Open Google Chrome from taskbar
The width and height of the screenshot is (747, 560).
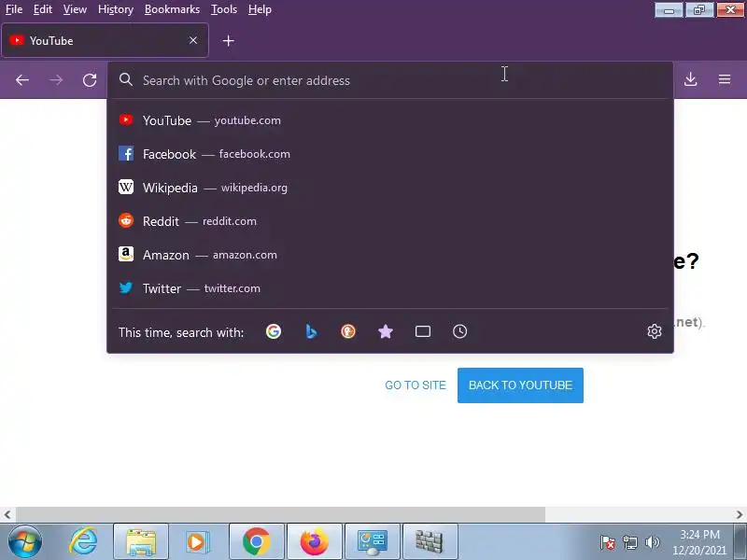click(x=256, y=542)
